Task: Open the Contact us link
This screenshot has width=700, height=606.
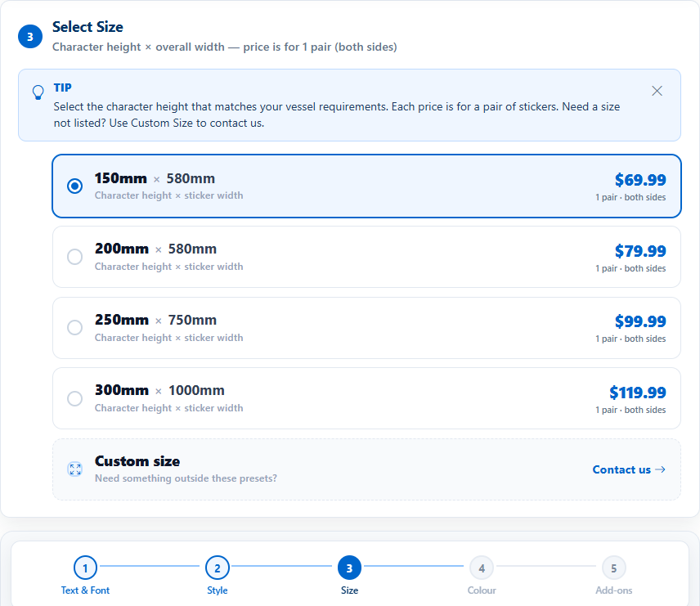Action: 629,469
